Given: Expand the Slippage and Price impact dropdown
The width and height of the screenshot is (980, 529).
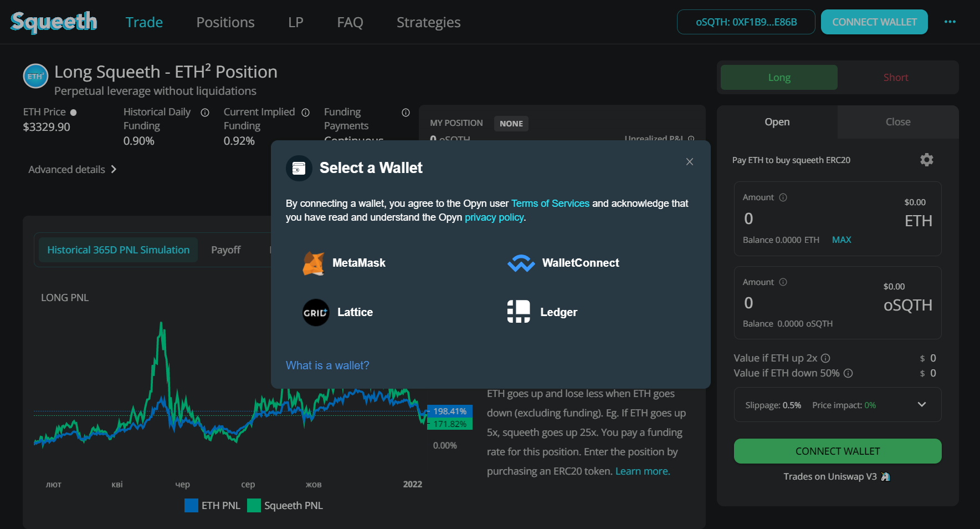Looking at the screenshot, I should [921, 405].
